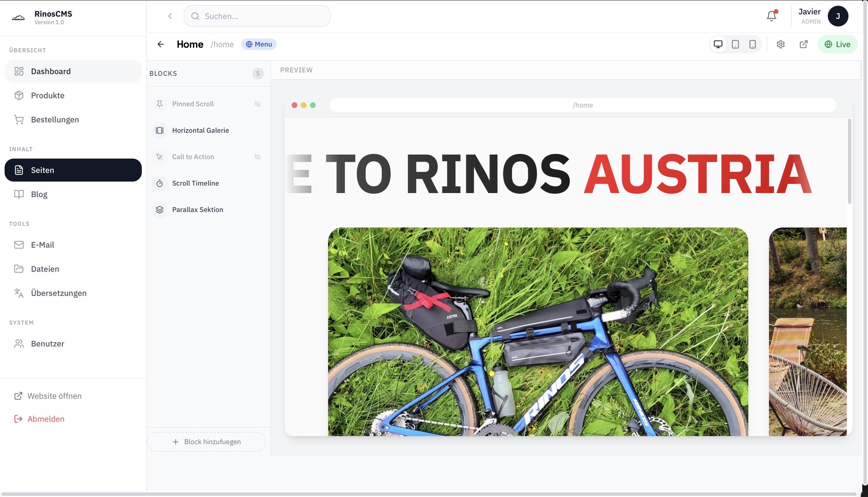This screenshot has height=497, width=868.
Task: Click the Dashboard grid icon
Action: tap(19, 71)
